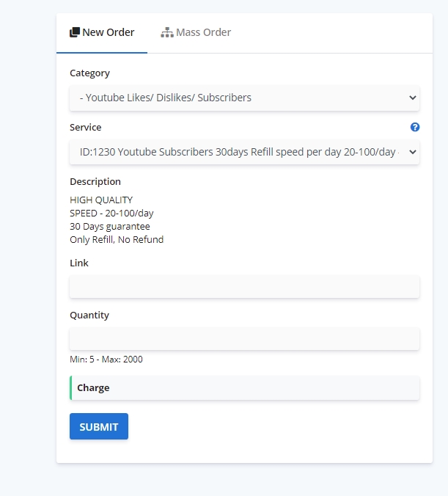Click 'HIGH QUALITY' description line
The width and height of the screenshot is (448, 496).
pyautogui.click(x=101, y=200)
